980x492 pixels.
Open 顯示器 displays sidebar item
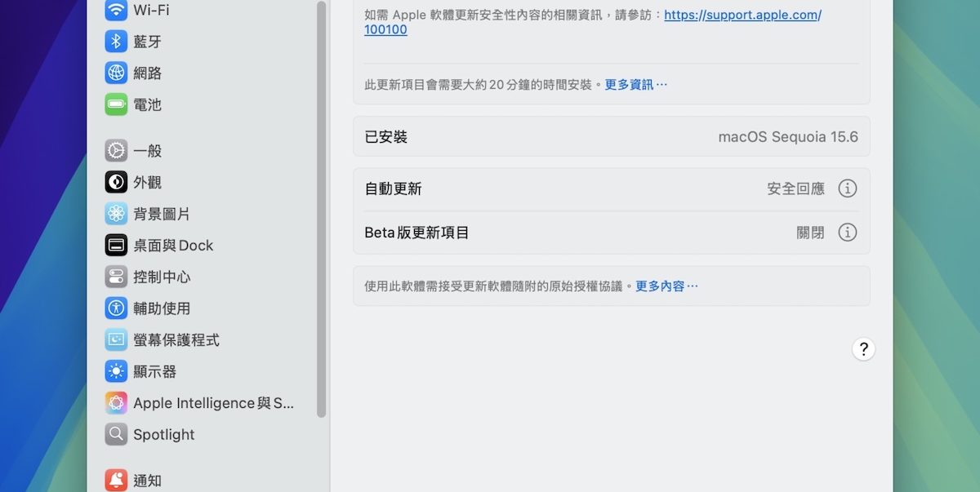tap(155, 371)
